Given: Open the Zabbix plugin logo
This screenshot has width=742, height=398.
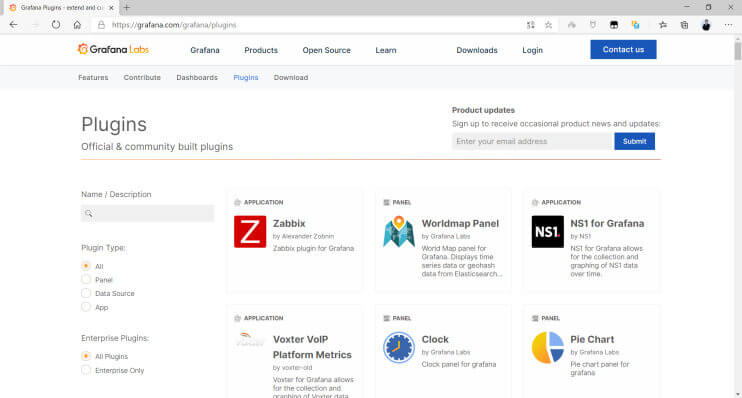Looking at the screenshot, I should coord(250,231).
